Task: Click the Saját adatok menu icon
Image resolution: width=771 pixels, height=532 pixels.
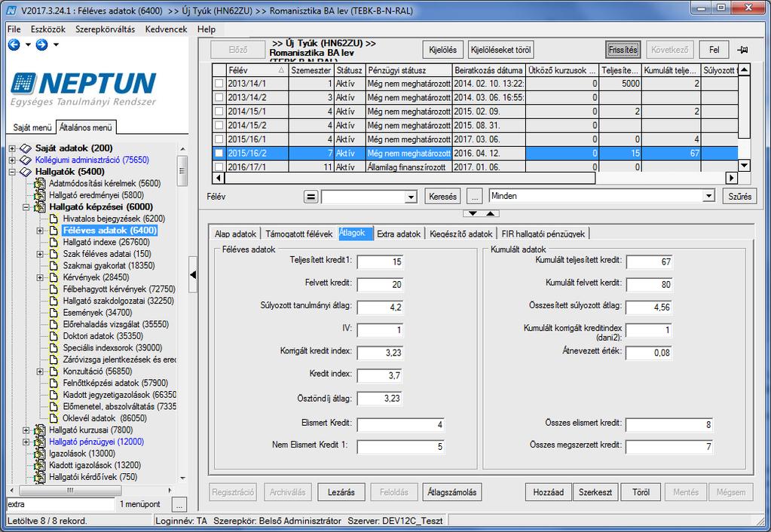Action: 26,148
